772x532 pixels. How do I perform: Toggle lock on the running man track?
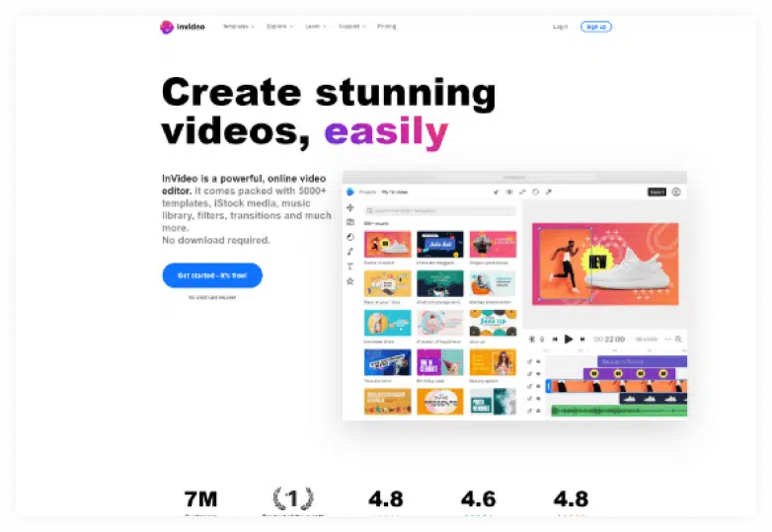click(530, 386)
